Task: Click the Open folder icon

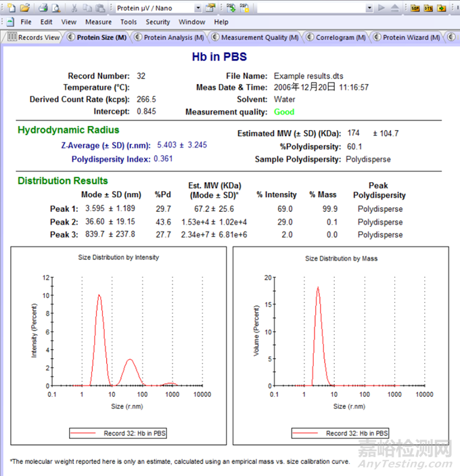Action: pos(25,8)
